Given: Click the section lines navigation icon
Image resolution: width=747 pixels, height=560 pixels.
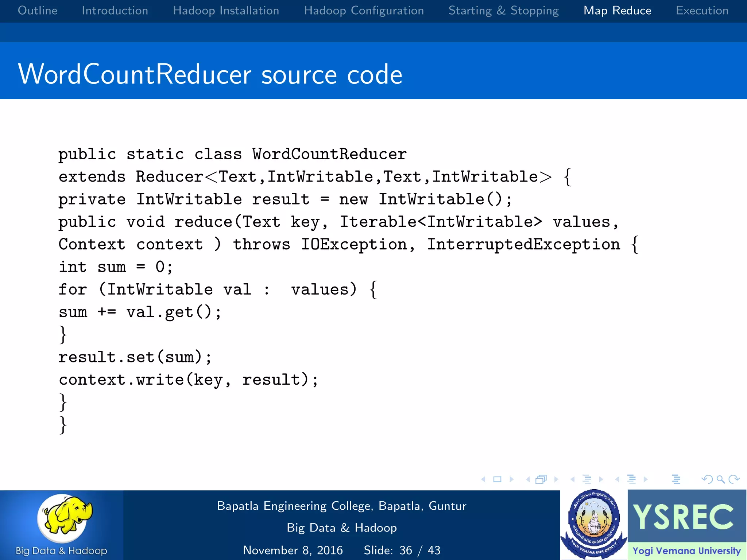Looking at the screenshot, I should (631, 479).
